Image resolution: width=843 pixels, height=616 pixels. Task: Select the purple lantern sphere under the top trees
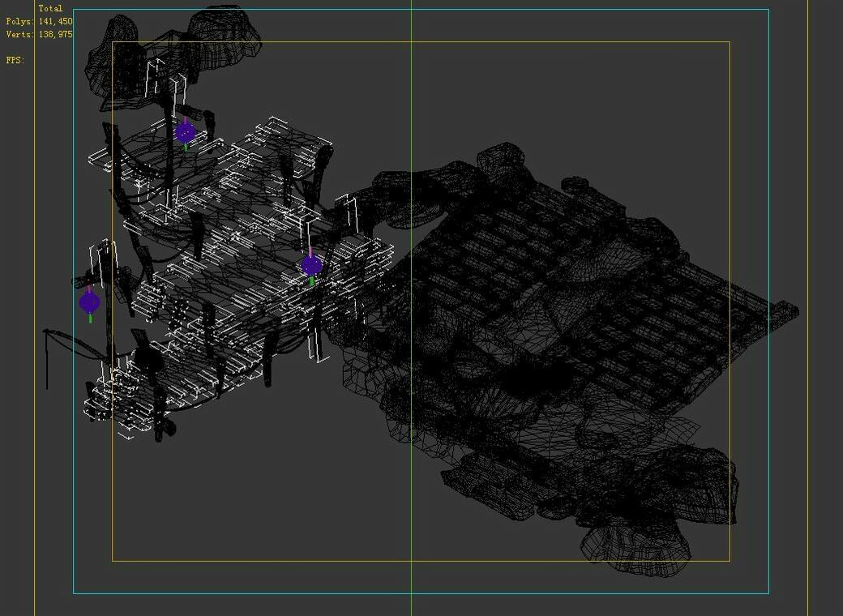[x=186, y=132]
